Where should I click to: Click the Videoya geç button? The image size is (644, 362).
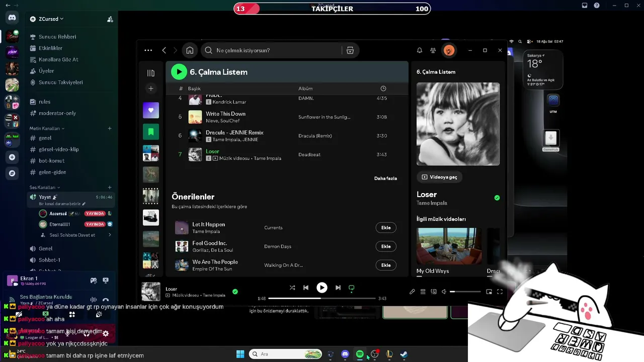[x=440, y=177]
